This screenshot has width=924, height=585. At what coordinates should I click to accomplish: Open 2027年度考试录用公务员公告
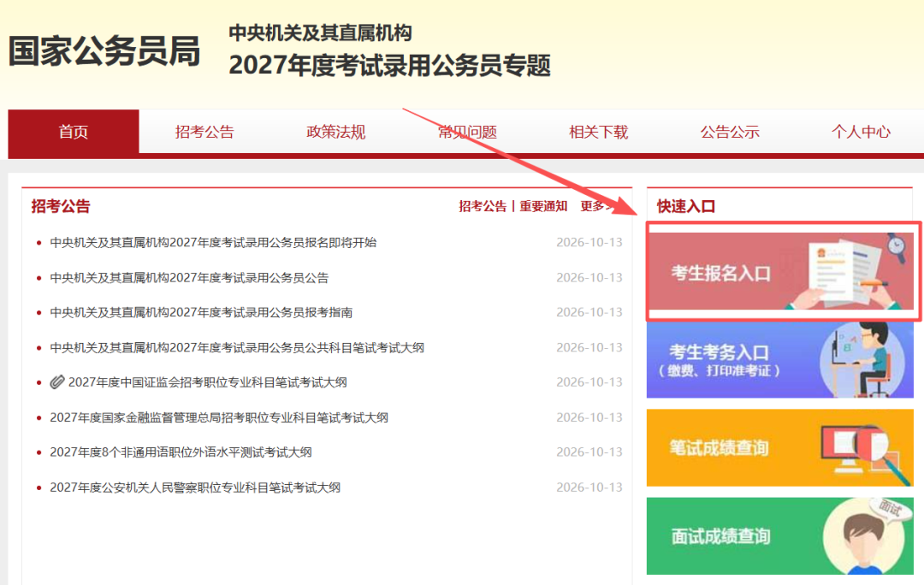point(189,277)
